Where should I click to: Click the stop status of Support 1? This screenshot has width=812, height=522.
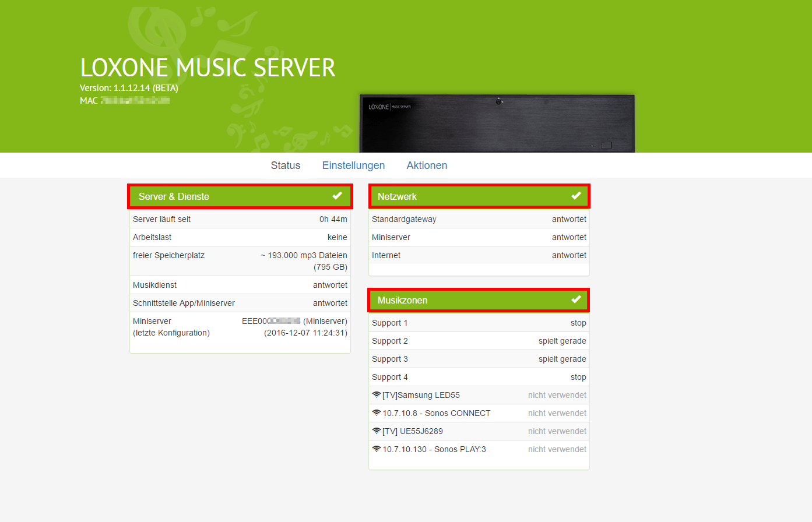tap(578, 322)
